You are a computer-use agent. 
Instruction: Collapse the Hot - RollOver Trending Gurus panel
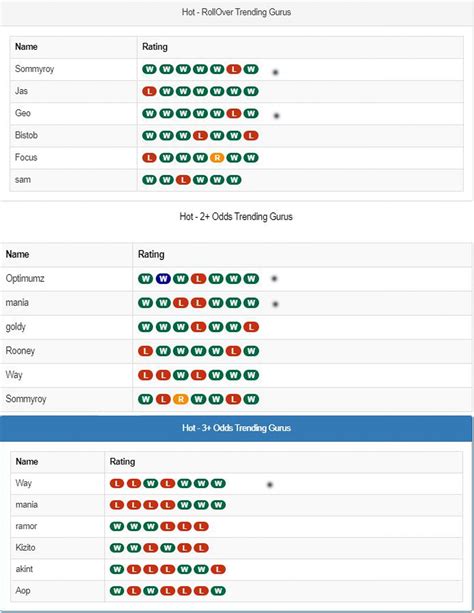click(236, 12)
